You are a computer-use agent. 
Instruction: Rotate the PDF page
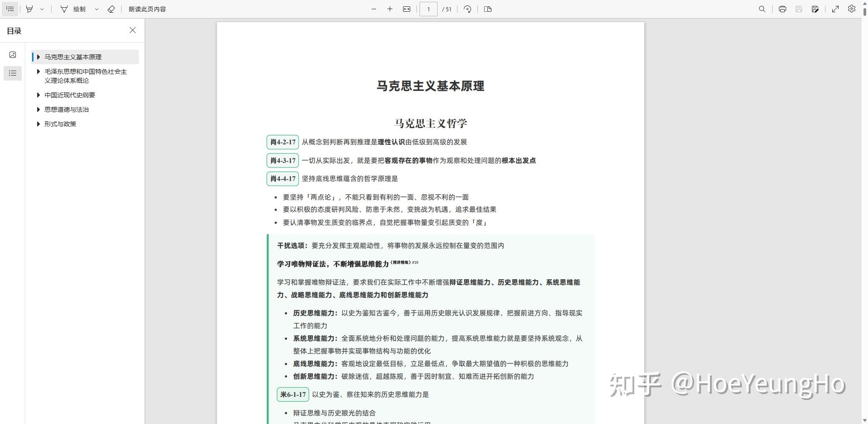click(x=467, y=9)
